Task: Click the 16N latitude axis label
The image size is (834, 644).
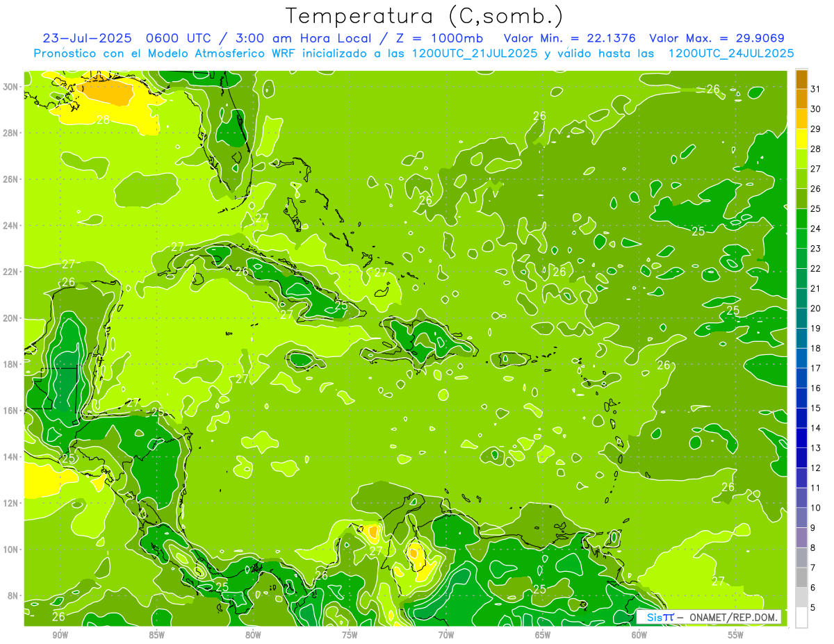Action: pyautogui.click(x=10, y=411)
